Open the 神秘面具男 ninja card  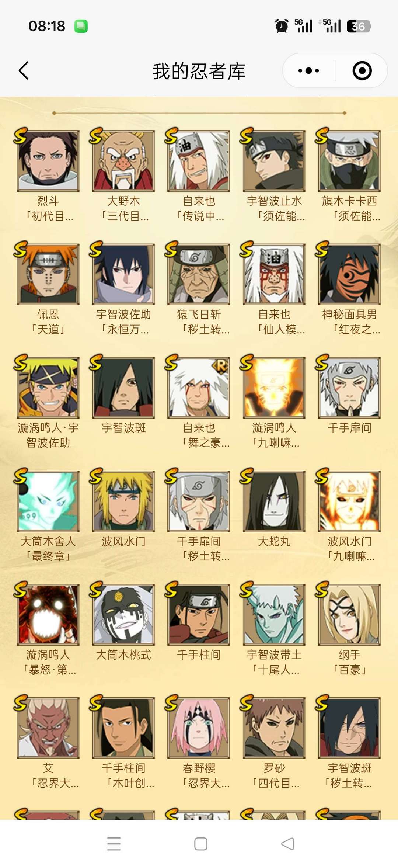click(349, 274)
